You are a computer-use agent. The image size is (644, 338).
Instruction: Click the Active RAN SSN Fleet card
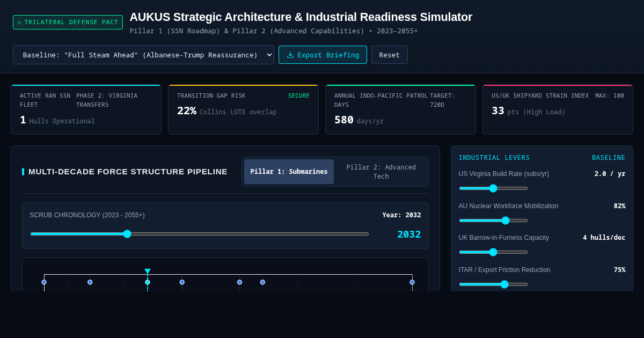point(86,109)
